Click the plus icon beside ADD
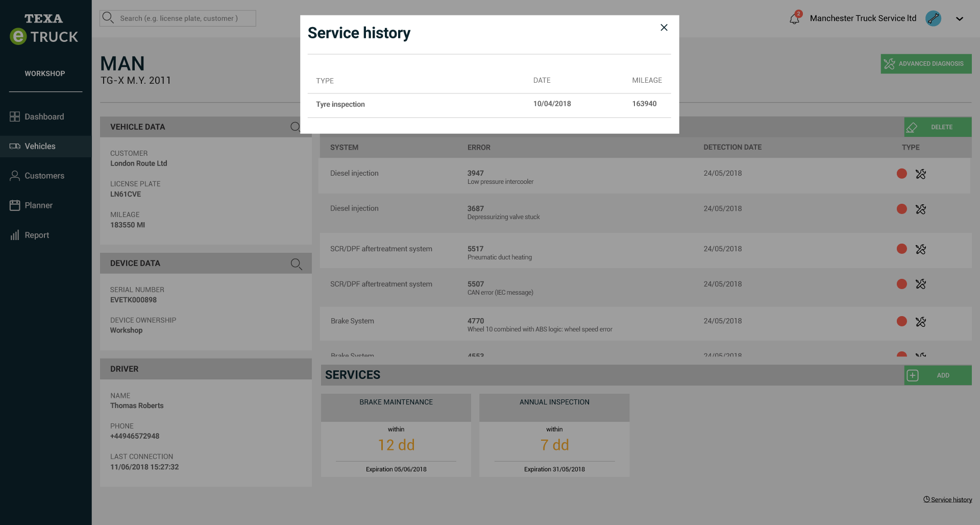Screen dimensions: 980x525 coord(913,375)
